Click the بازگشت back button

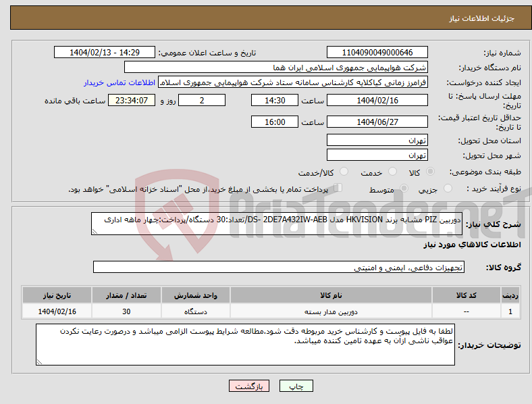[x=249, y=386]
